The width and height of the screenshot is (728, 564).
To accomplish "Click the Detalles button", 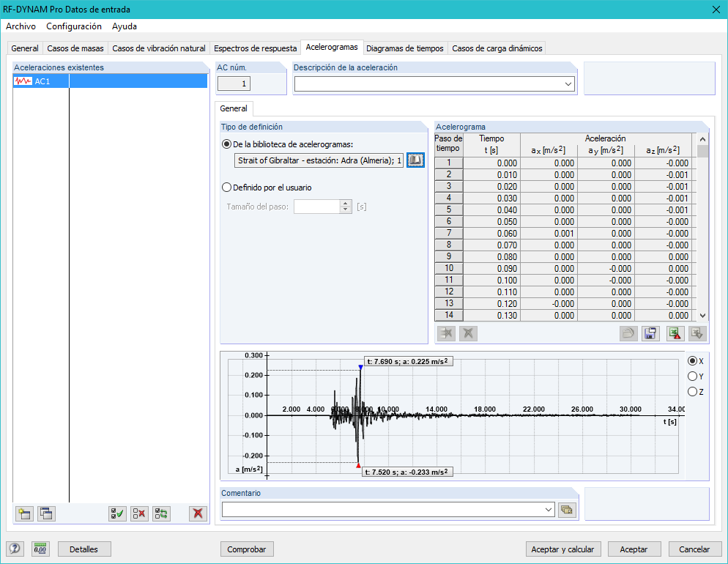I will 84,549.
